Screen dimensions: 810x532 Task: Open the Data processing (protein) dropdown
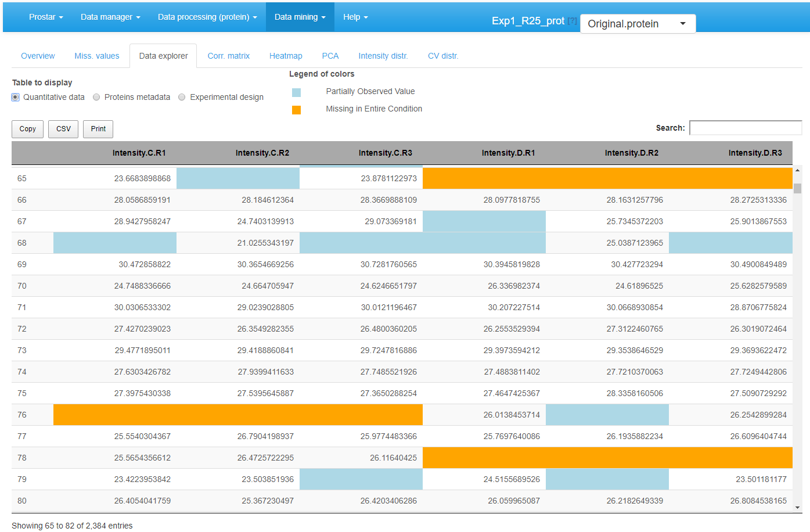(x=207, y=17)
